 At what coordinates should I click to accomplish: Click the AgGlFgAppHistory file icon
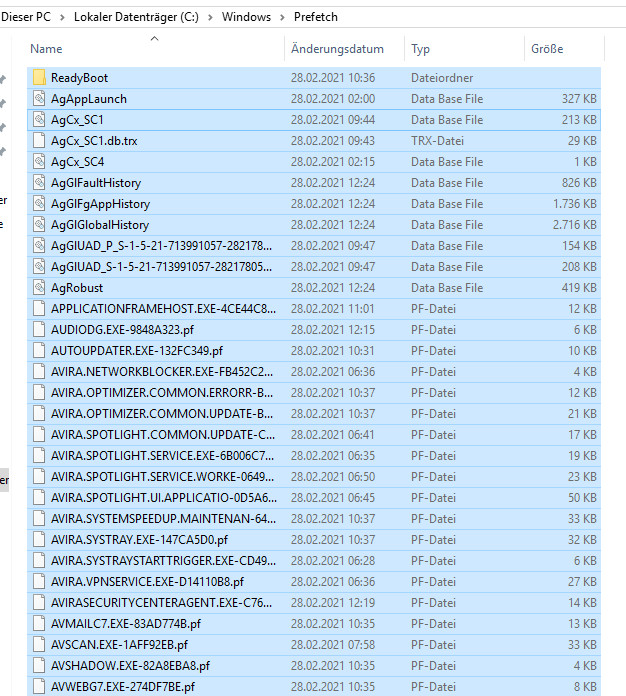coord(39,204)
